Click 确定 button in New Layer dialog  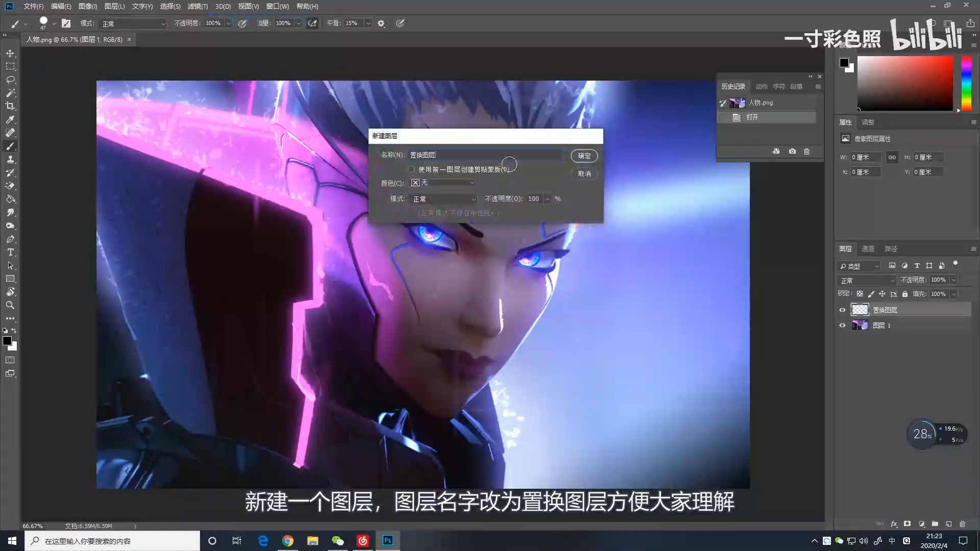pyautogui.click(x=584, y=156)
